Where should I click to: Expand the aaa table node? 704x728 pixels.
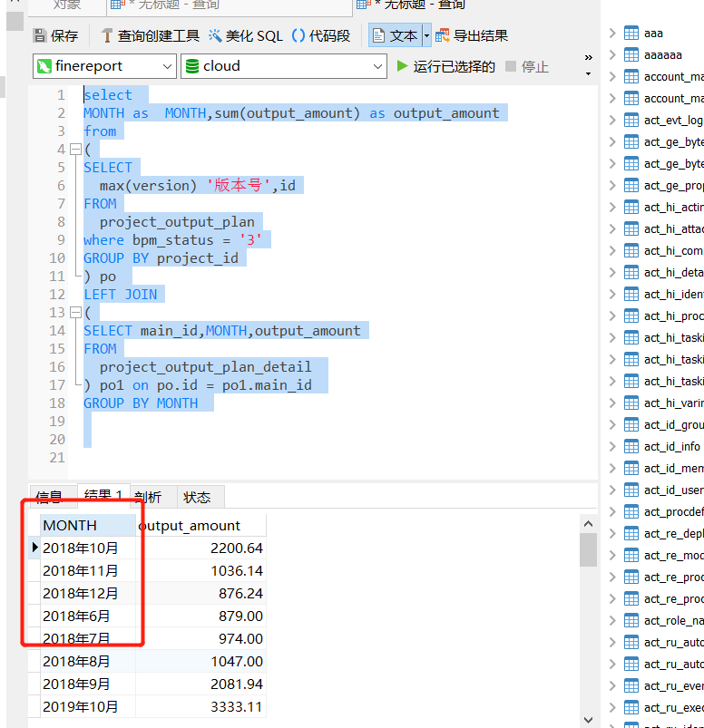[613, 33]
